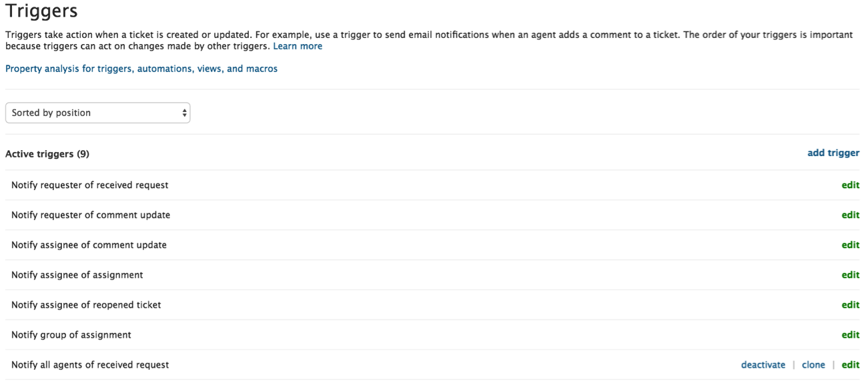Image resolution: width=868 pixels, height=385 pixels.
Task: Clone 'Notify all agents of received request'
Action: coord(813,365)
